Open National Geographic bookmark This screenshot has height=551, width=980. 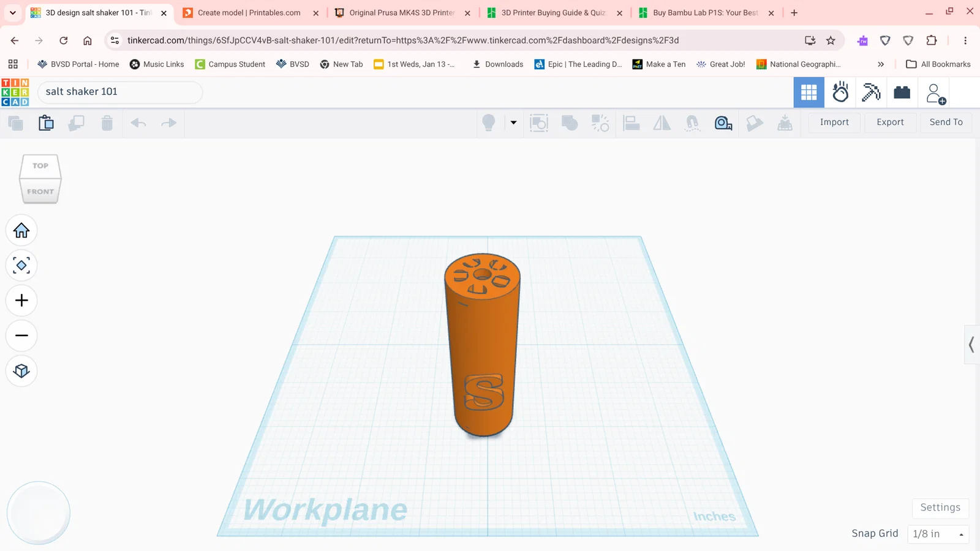[x=799, y=64]
